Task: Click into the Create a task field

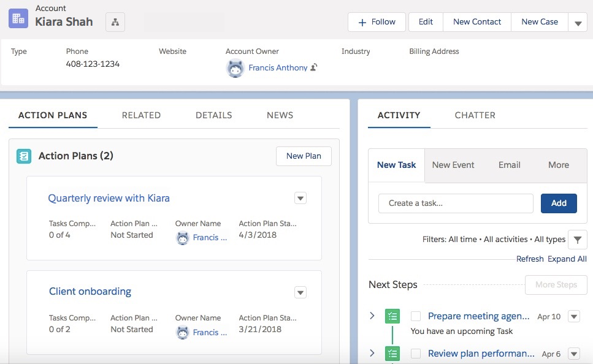Action: (456, 203)
